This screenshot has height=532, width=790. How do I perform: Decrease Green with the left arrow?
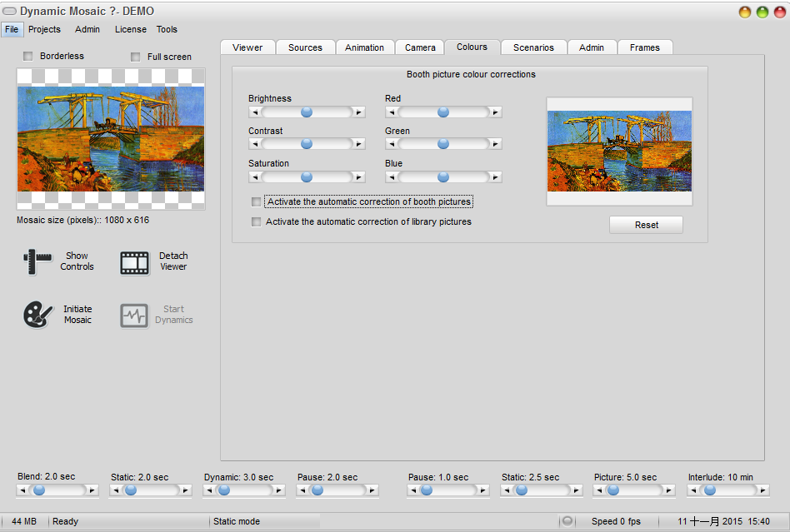click(x=392, y=144)
